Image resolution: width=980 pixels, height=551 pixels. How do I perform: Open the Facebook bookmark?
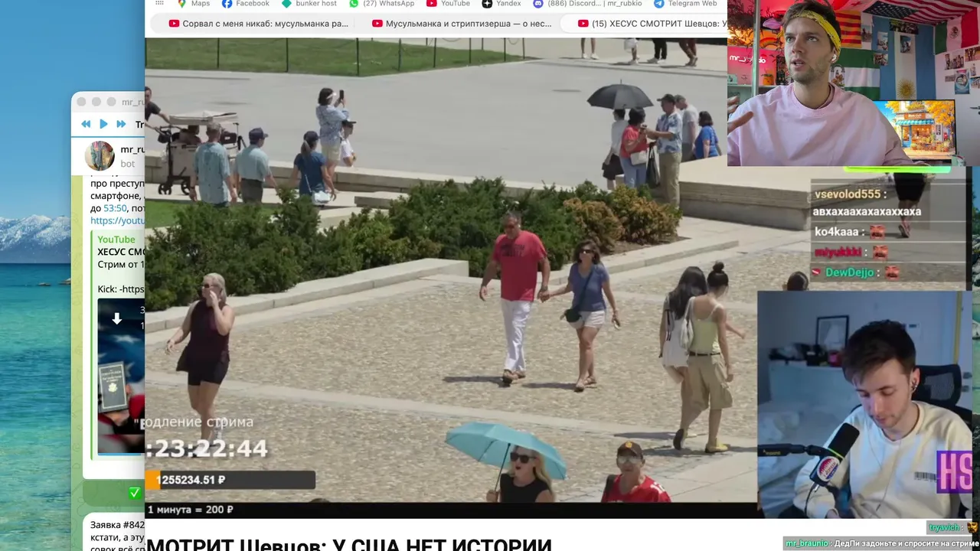click(x=245, y=4)
